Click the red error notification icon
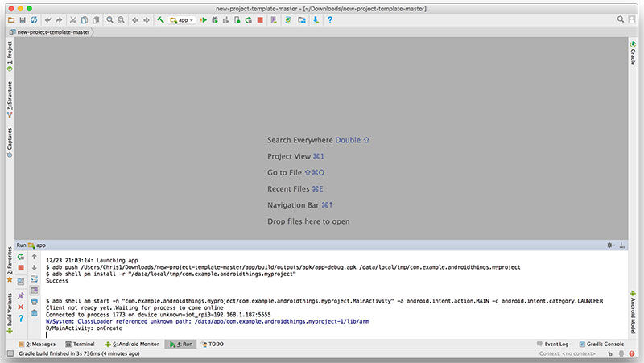This screenshot has width=644, height=363. point(632,353)
